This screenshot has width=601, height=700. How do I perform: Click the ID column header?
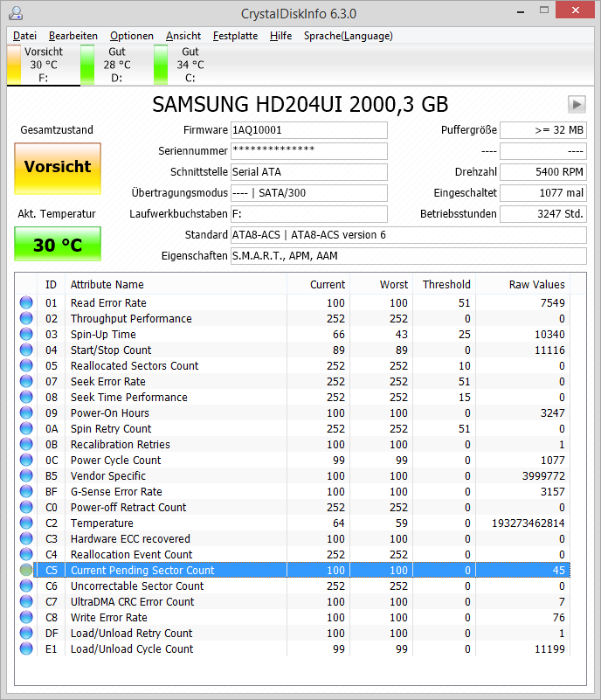pyautogui.click(x=51, y=284)
